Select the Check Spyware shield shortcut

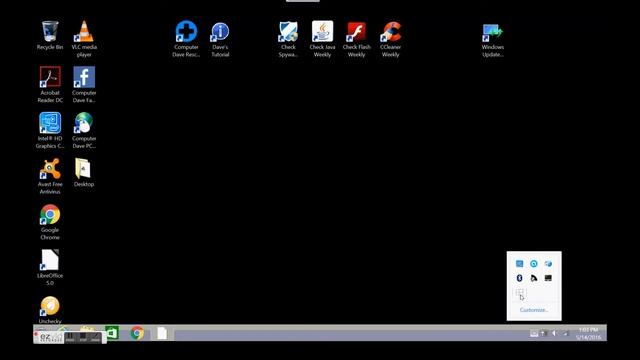(x=288, y=39)
